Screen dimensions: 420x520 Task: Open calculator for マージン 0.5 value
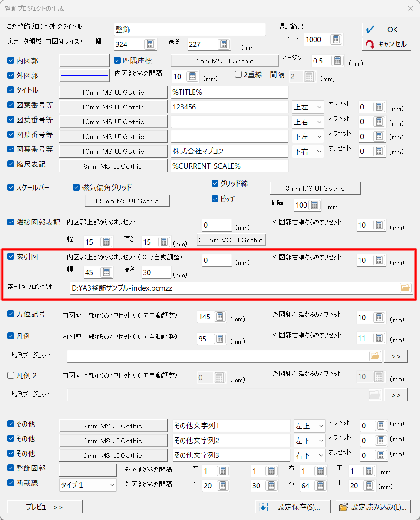(338, 61)
